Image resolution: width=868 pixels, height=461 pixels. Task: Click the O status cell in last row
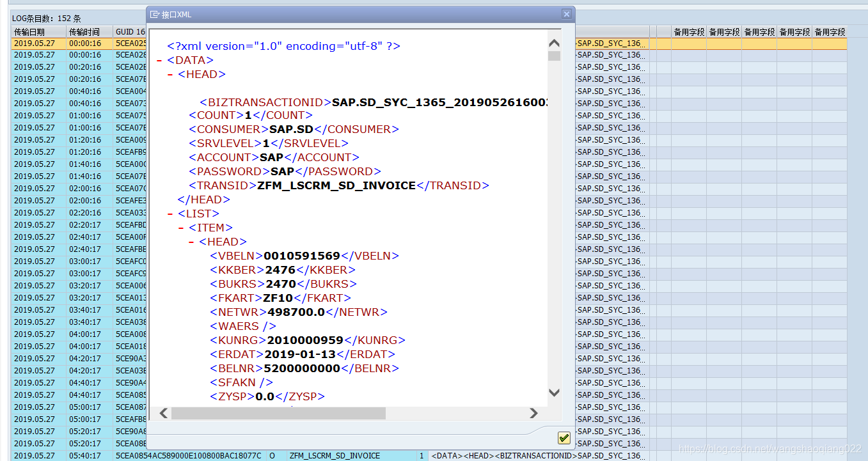(272, 456)
